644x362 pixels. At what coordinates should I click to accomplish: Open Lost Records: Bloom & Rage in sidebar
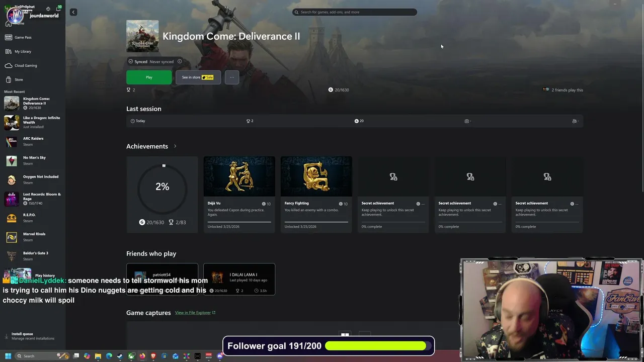pos(32,199)
